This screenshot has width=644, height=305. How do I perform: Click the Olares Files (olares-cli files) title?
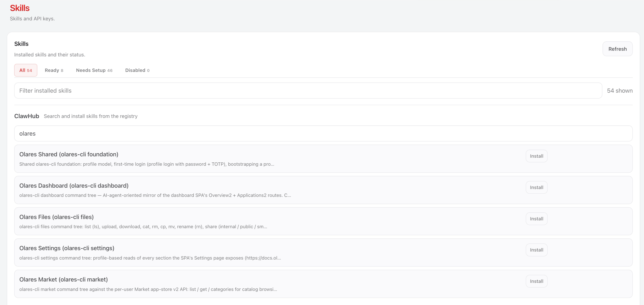click(x=56, y=217)
